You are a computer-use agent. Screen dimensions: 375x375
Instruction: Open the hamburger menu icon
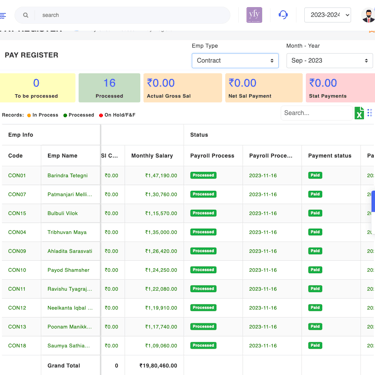3,15
